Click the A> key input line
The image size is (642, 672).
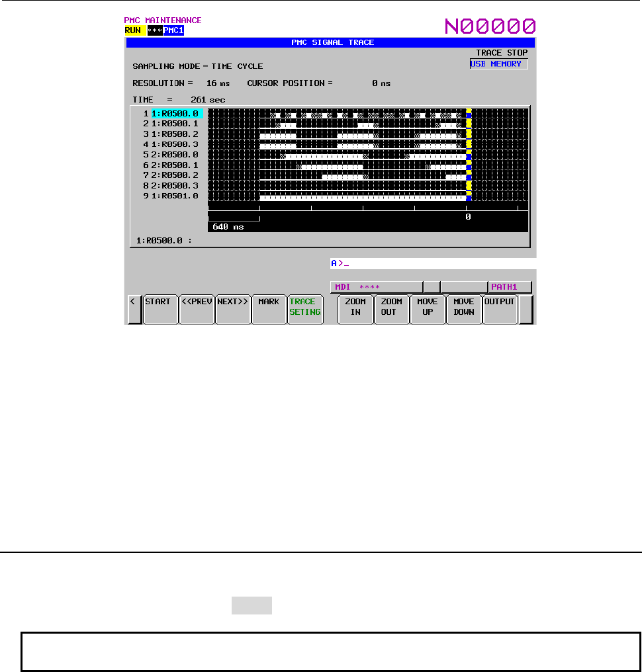433,263
